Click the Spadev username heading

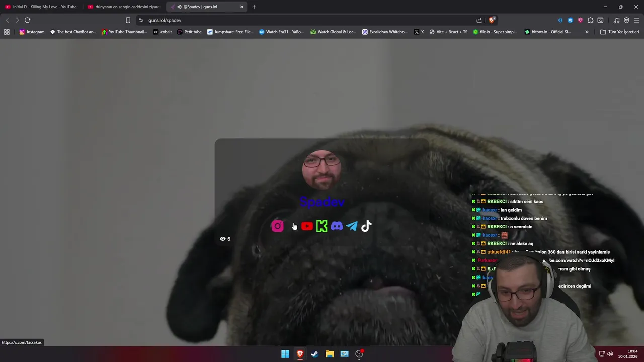[x=322, y=202]
